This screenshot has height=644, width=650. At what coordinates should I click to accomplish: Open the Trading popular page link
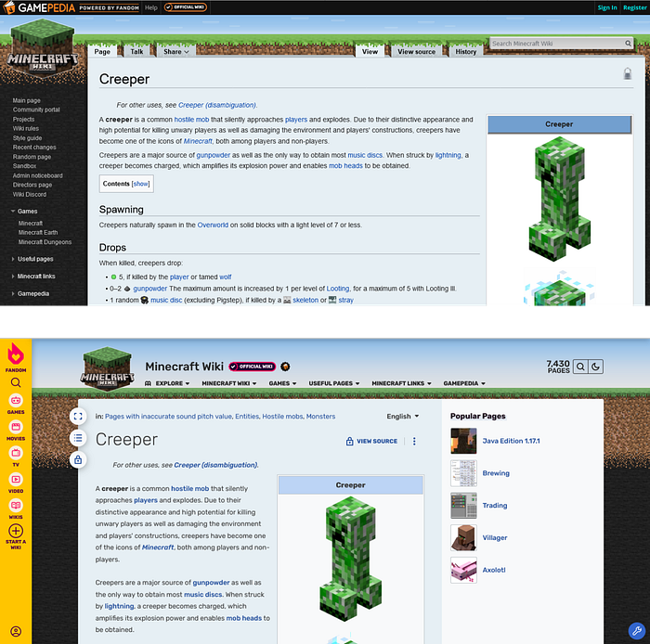point(495,505)
